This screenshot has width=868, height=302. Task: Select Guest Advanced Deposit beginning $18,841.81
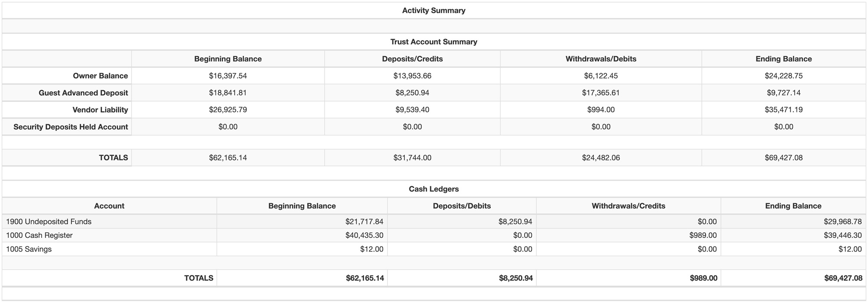228,93
